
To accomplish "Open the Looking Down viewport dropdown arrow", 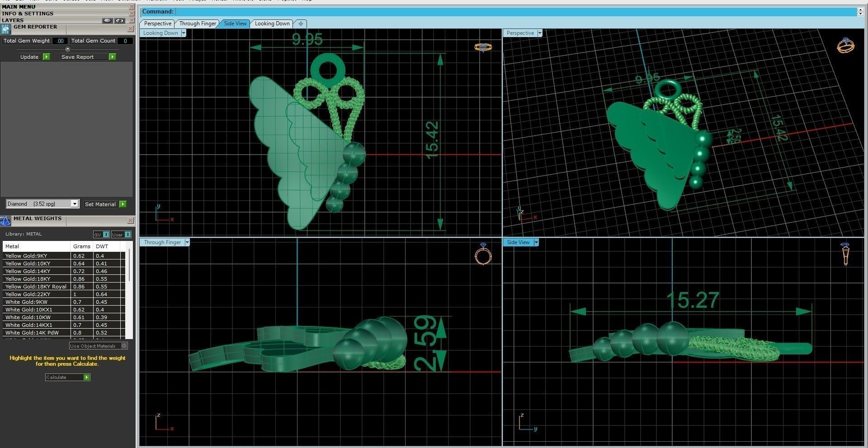I will coord(184,33).
